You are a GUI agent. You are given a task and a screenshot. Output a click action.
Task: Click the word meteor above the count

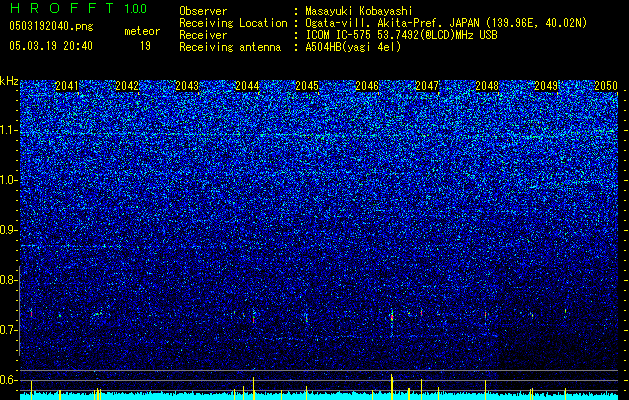tap(142, 31)
